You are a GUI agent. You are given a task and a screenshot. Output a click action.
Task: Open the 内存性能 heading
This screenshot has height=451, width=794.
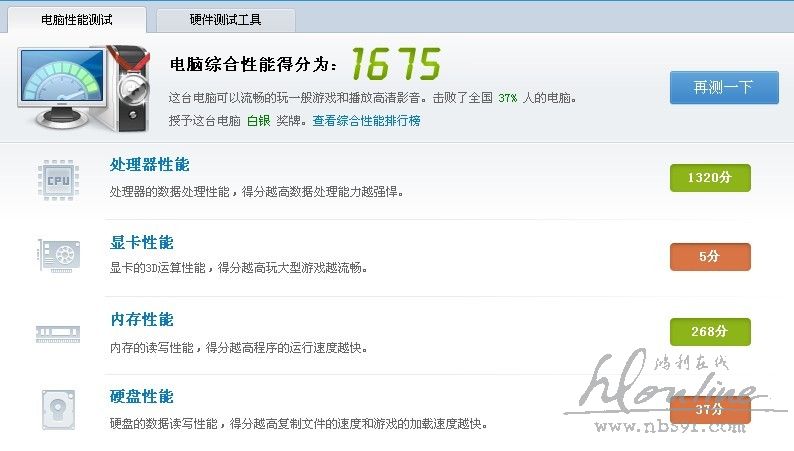coord(142,319)
